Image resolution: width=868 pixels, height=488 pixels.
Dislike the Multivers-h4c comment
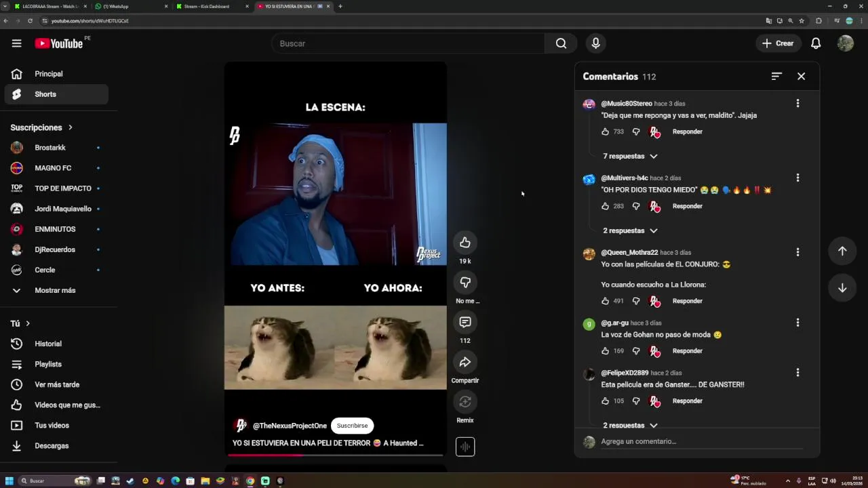click(x=636, y=206)
